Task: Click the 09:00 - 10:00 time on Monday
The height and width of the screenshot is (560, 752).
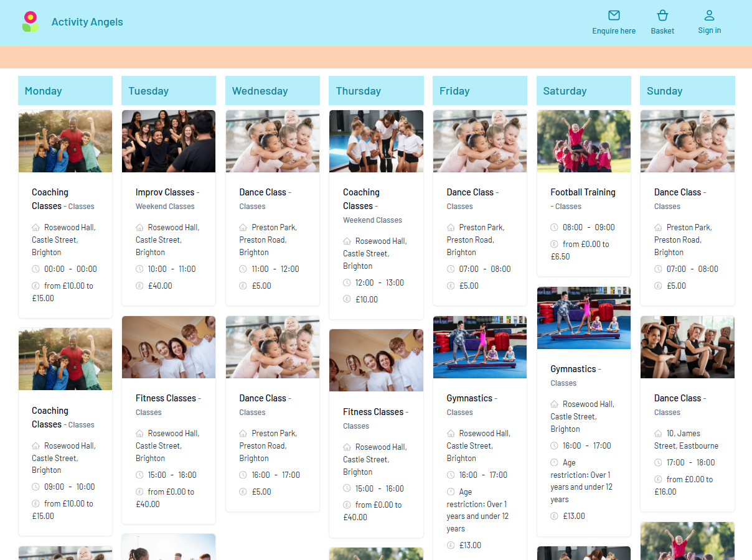Action: [70, 487]
